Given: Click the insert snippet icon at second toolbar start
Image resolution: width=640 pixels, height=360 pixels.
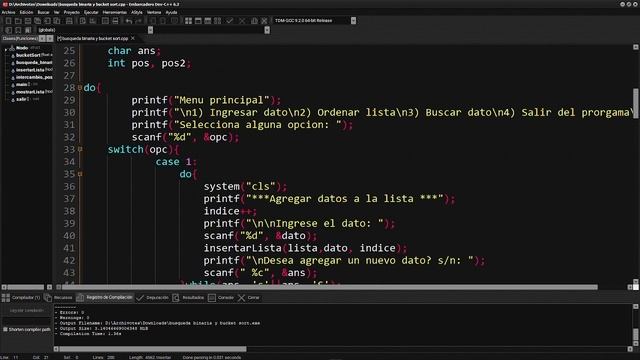Looking at the screenshot, I should pyautogui.click(x=9, y=30).
